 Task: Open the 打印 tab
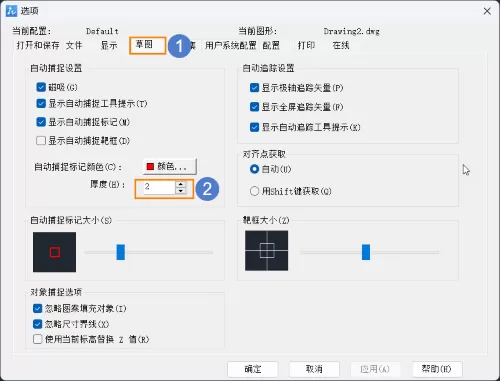[306, 45]
